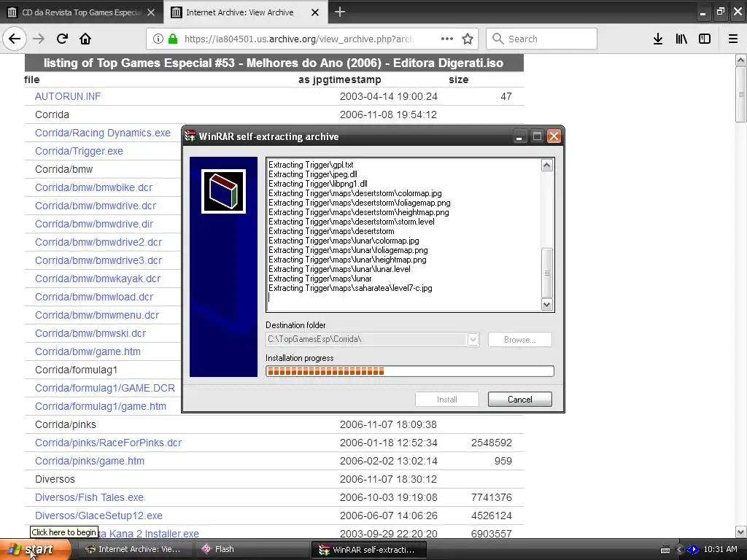Open the Library bookshelf icon
The image size is (747, 560).
click(681, 39)
